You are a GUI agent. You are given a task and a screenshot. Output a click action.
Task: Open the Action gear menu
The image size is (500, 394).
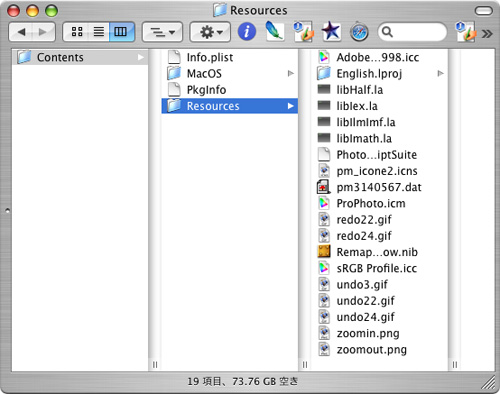210,32
